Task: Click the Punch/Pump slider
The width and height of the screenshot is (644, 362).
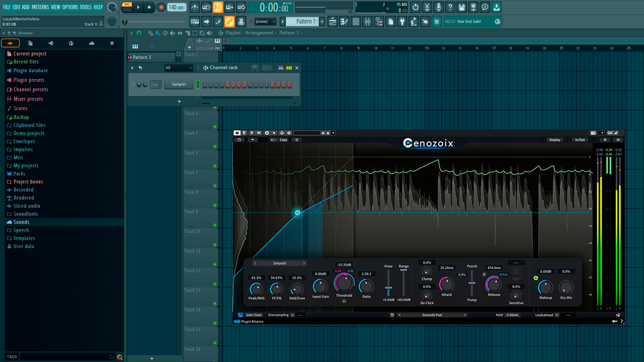Action: pyautogui.click(x=471, y=283)
